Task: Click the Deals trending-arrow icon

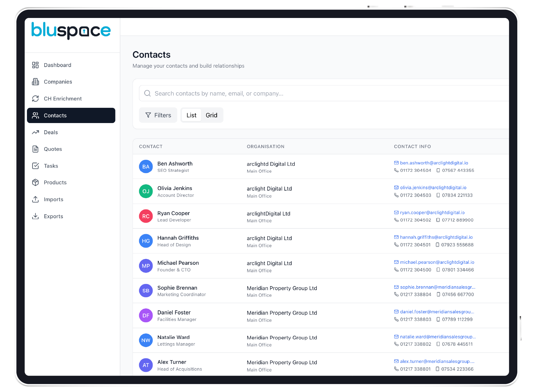Action: (36, 132)
